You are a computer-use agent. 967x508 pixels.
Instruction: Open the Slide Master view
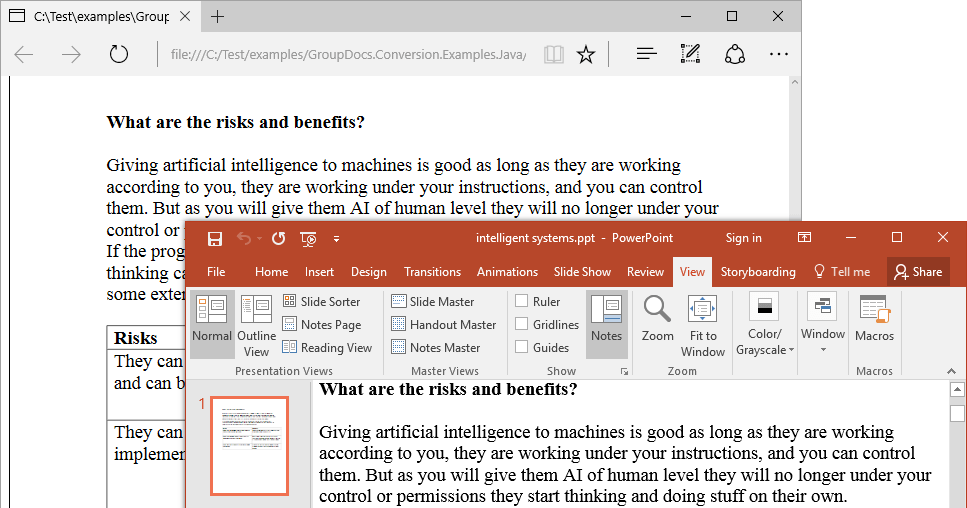433,301
